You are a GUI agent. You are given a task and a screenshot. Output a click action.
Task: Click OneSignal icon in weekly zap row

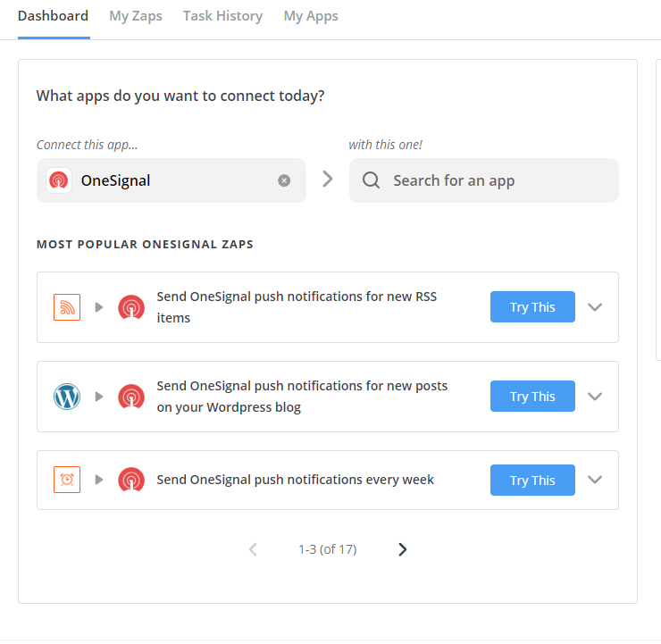131,480
